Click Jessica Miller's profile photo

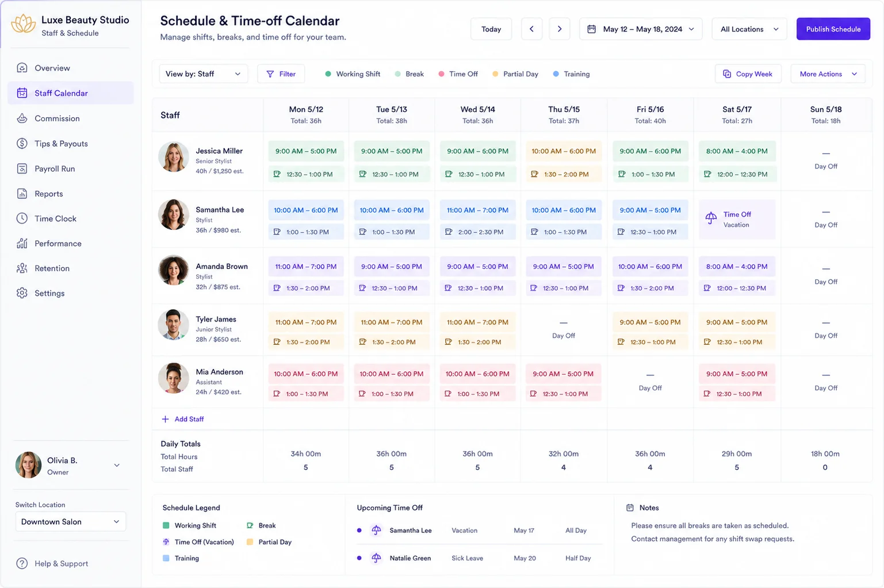pos(174,157)
